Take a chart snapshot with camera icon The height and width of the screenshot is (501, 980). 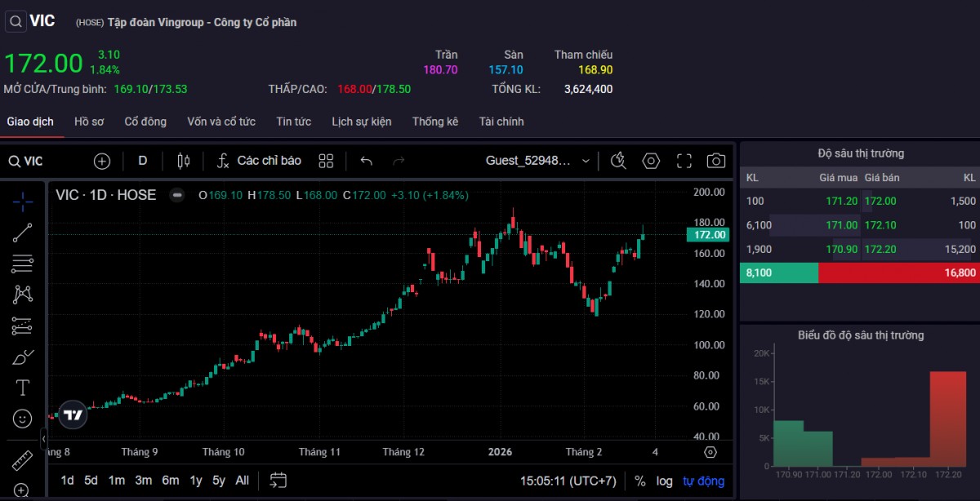715,161
